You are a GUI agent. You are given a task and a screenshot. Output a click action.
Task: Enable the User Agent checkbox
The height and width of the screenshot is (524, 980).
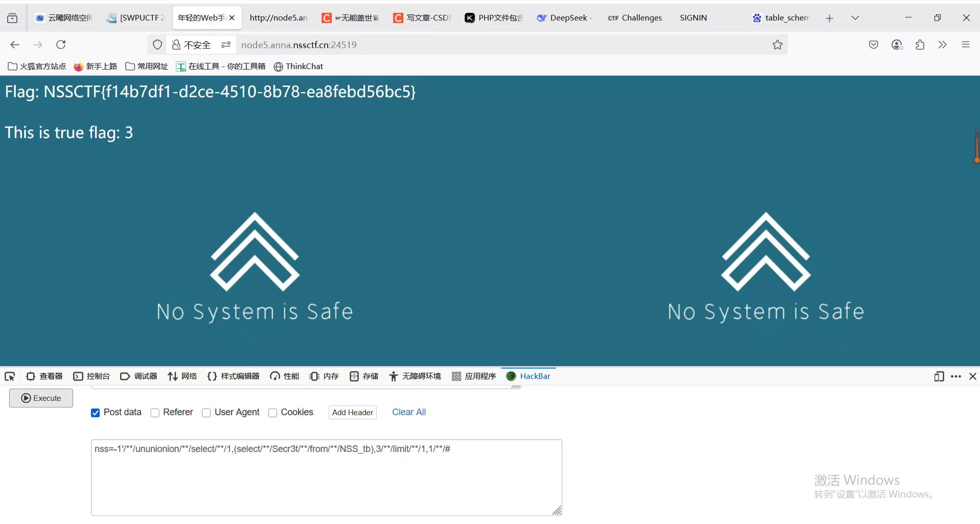[x=206, y=413]
